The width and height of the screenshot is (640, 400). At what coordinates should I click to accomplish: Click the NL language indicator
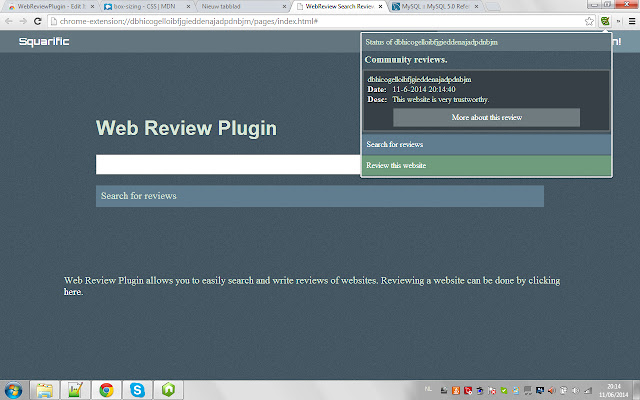click(428, 389)
